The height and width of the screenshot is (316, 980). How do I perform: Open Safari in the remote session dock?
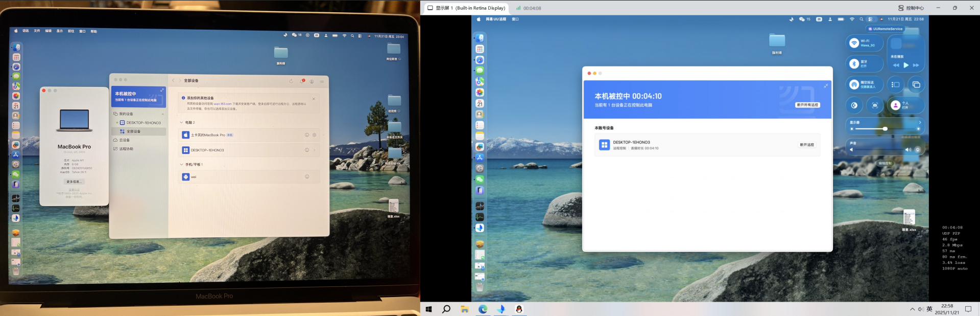pyautogui.click(x=480, y=60)
